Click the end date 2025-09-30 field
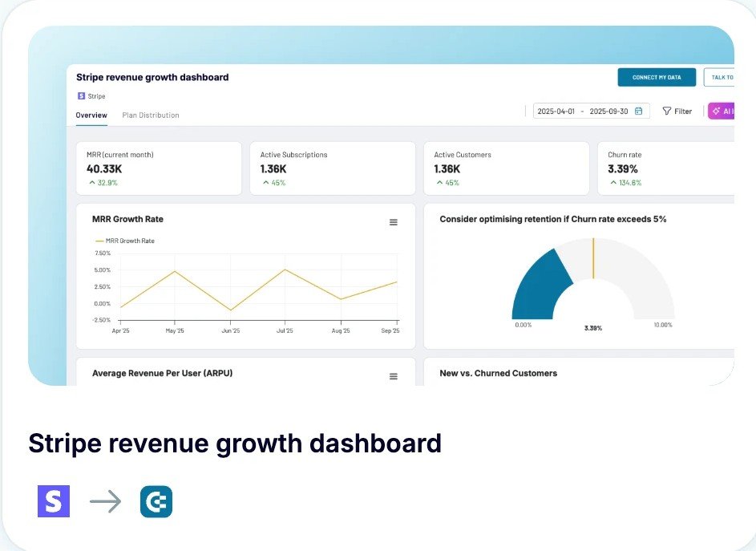This screenshot has width=756, height=551. pos(608,111)
